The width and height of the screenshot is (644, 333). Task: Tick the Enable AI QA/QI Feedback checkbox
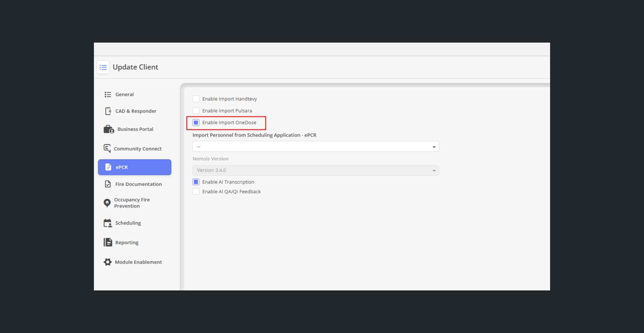196,191
